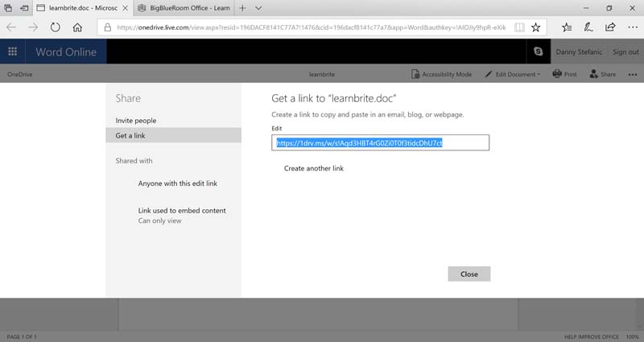Refresh the page using the reload icon
This screenshot has height=342, width=644.
click(x=55, y=27)
